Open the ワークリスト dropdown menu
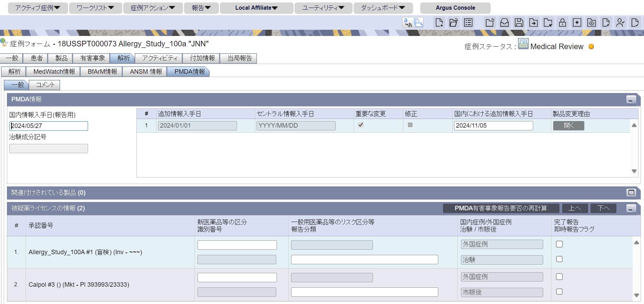This screenshot has width=644, height=304. pos(96,8)
